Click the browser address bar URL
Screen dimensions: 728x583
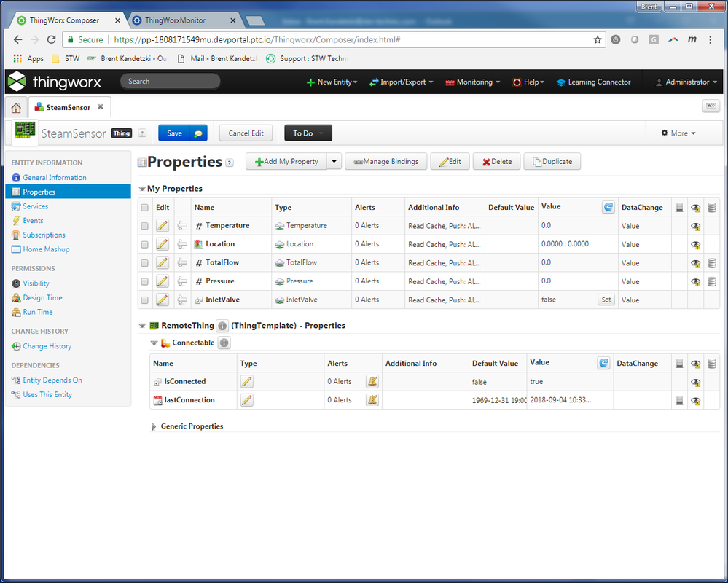coord(257,40)
